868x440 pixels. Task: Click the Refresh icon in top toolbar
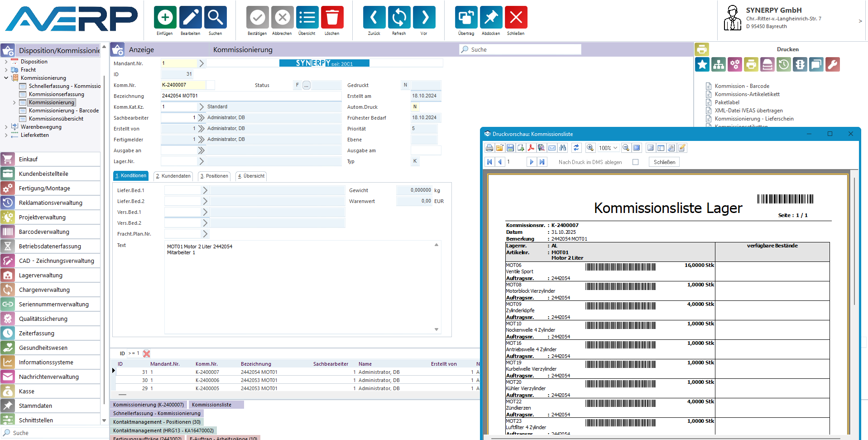(x=399, y=18)
